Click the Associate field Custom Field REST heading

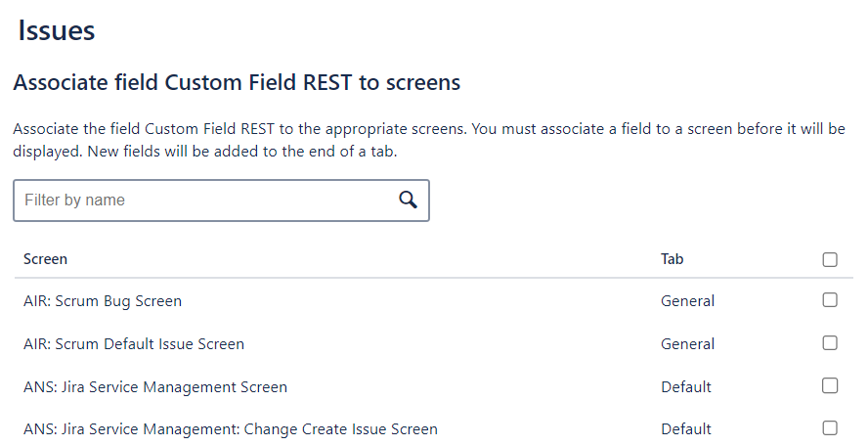[x=237, y=83]
